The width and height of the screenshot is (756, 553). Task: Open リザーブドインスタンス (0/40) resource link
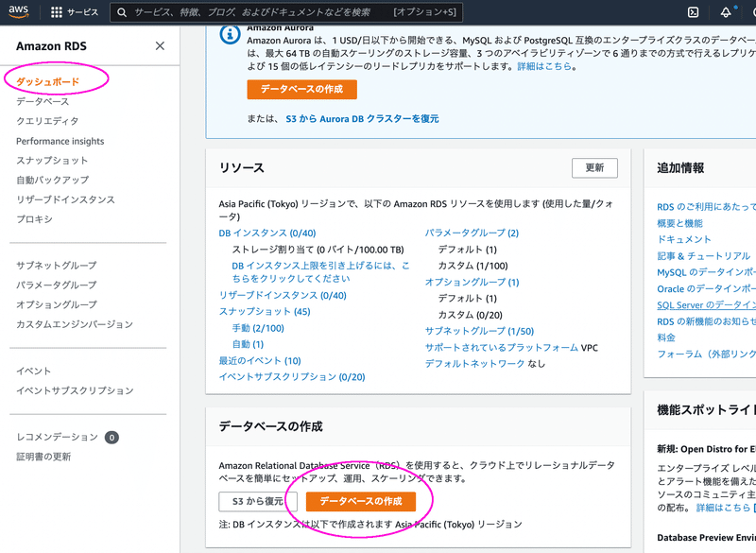(283, 295)
